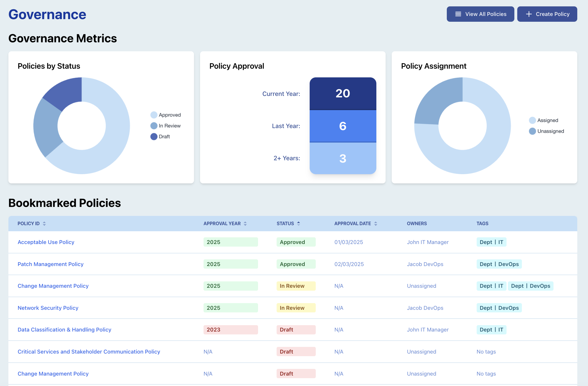588x386 pixels.
Task: Open Critical Services and Stakeholder Communication Policy
Action: 89,352
